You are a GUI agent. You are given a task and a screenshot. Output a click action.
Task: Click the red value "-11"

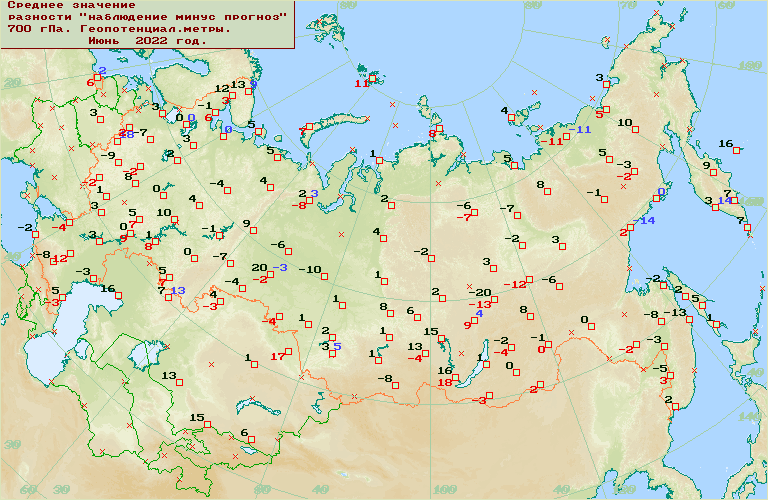[552, 142]
